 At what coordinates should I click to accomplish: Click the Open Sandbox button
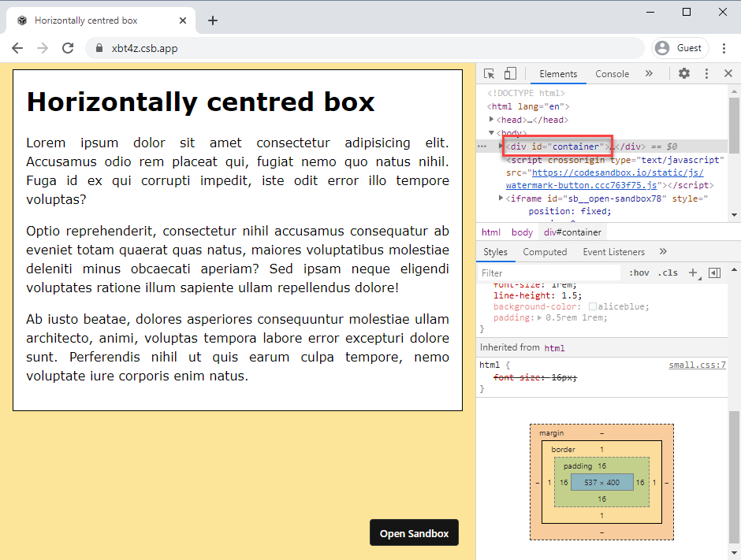pos(414,533)
